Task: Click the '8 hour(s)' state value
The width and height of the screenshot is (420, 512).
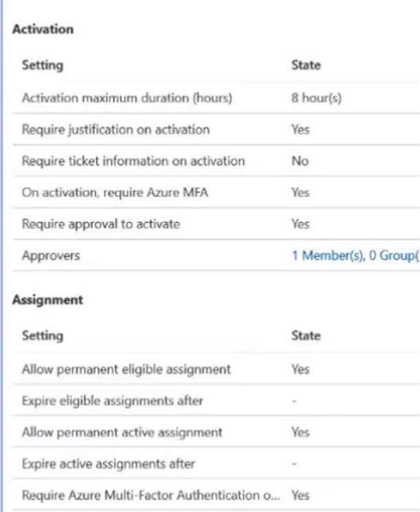Action: (316, 98)
